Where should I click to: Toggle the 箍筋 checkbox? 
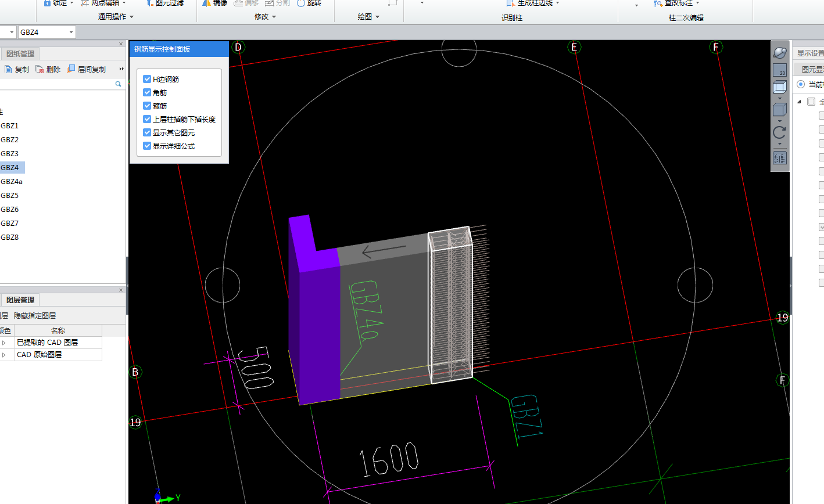(x=147, y=106)
